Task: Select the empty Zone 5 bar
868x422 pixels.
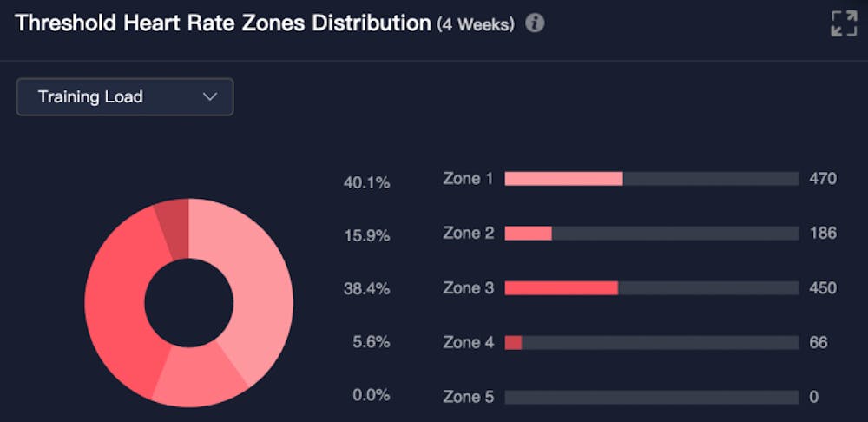Action: coord(651,397)
